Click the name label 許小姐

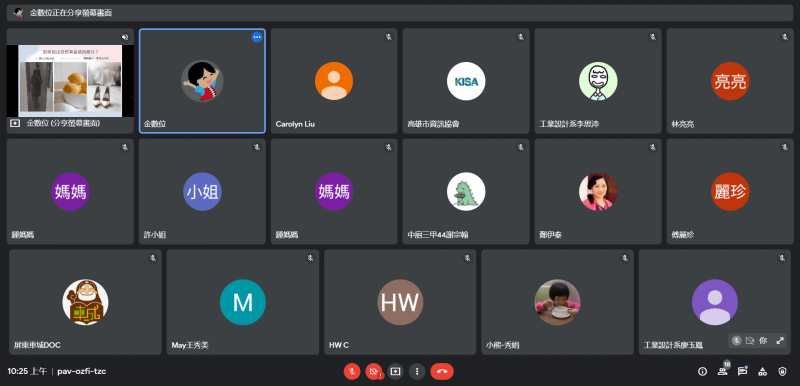(x=155, y=235)
